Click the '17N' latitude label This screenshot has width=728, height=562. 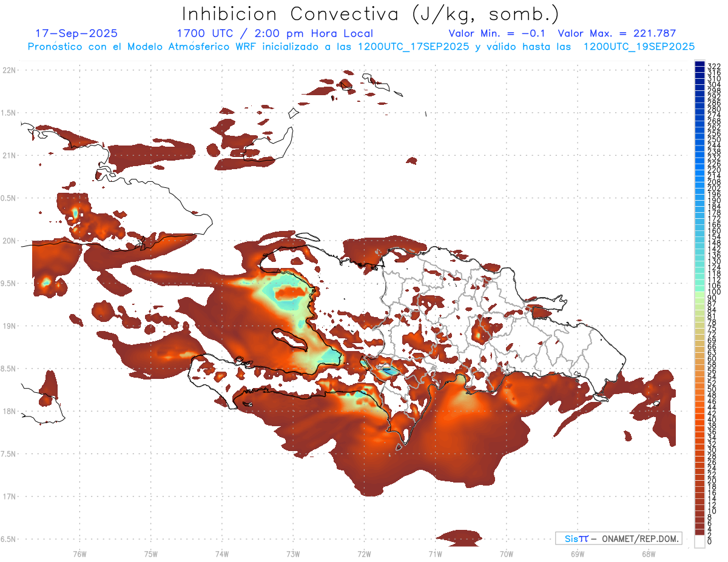click(x=8, y=497)
